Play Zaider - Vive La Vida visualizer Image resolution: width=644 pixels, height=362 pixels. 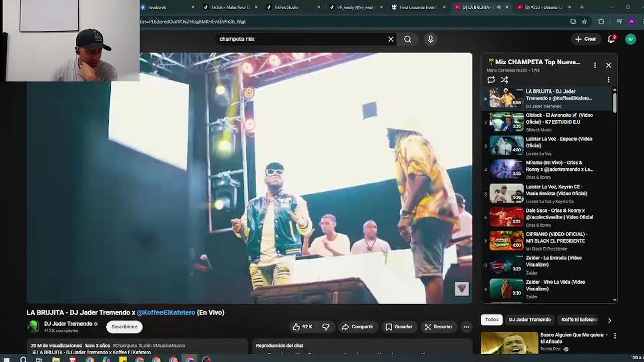tap(547, 289)
